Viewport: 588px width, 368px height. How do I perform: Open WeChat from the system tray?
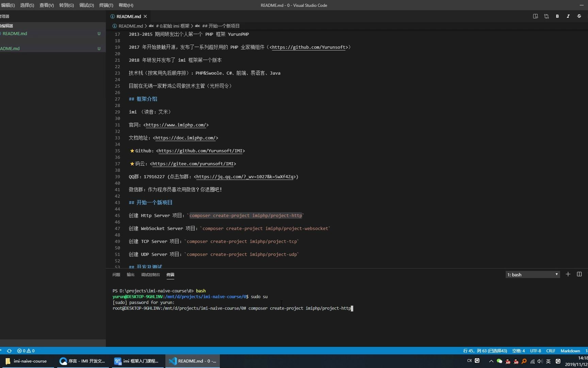coord(500,361)
